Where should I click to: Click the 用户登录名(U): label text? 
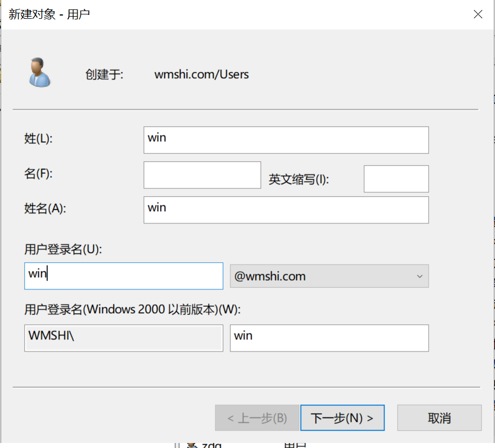point(63,250)
